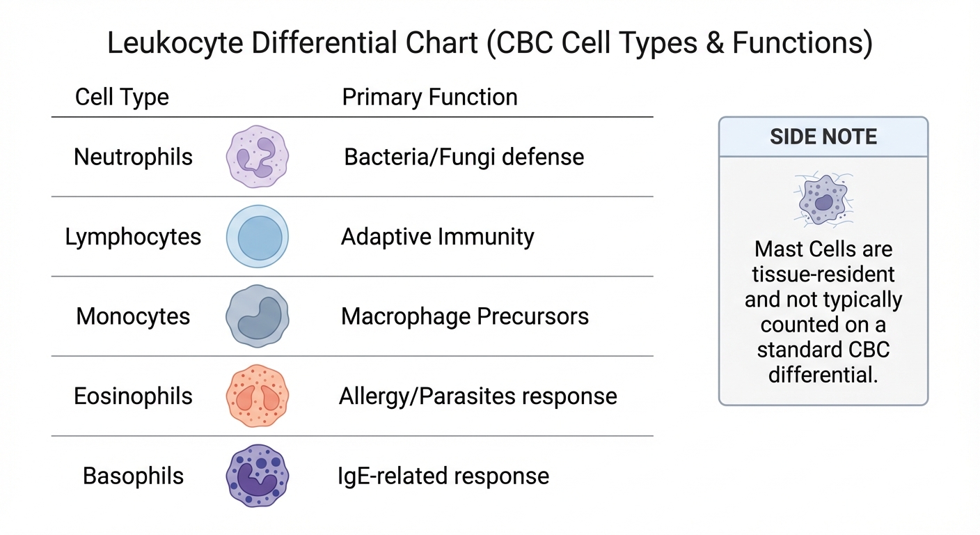Image resolution: width=980 pixels, height=535 pixels.
Task: Select the blue Lymphocytes cell icon
Action: tap(258, 237)
